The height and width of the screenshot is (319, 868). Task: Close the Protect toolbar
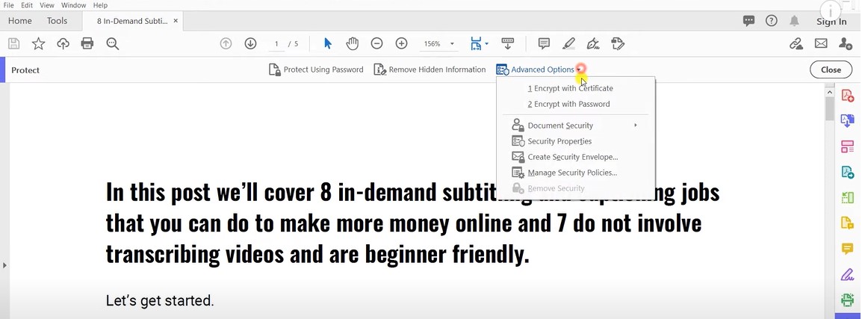tap(831, 69)
